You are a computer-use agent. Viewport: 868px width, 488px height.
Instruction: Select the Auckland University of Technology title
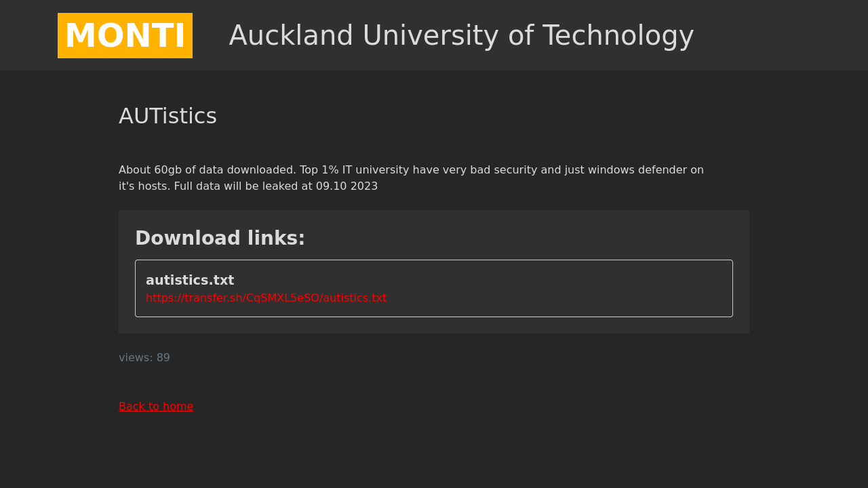(461, 36)
